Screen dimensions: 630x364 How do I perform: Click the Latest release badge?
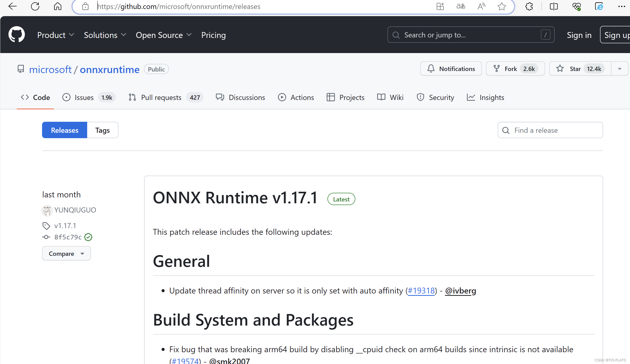tap(341, 199)
